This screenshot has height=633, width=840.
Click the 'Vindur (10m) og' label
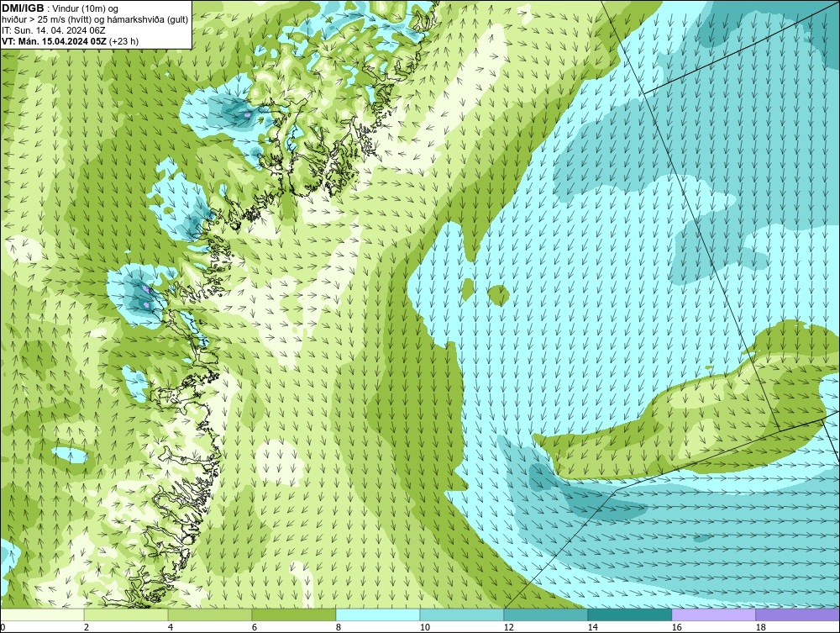[x=87, y=8]
